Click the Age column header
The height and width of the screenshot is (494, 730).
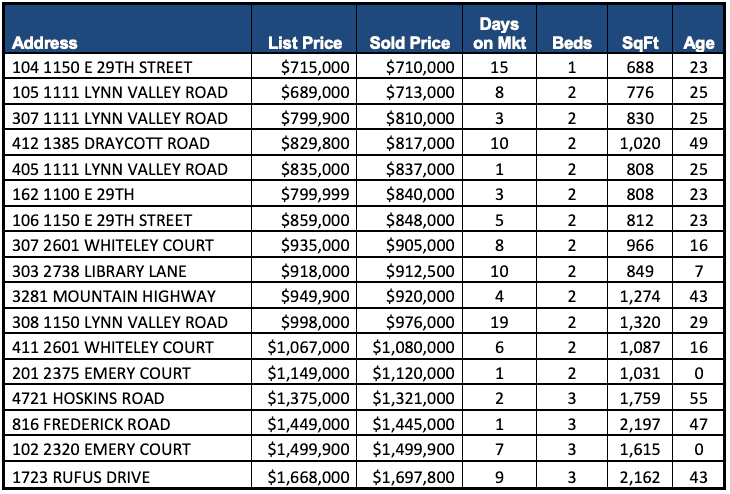tap(698, 44)
